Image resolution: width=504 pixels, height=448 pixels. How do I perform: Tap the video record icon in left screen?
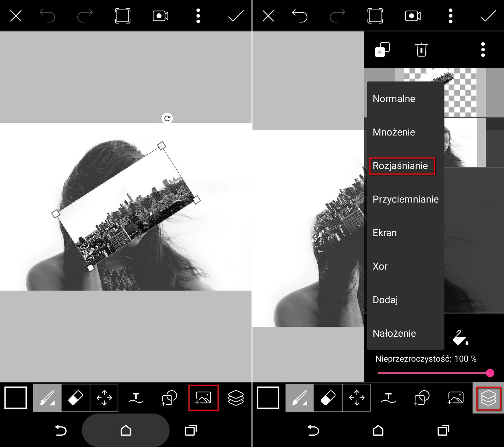pyautogui.click(x=161, y=16)
